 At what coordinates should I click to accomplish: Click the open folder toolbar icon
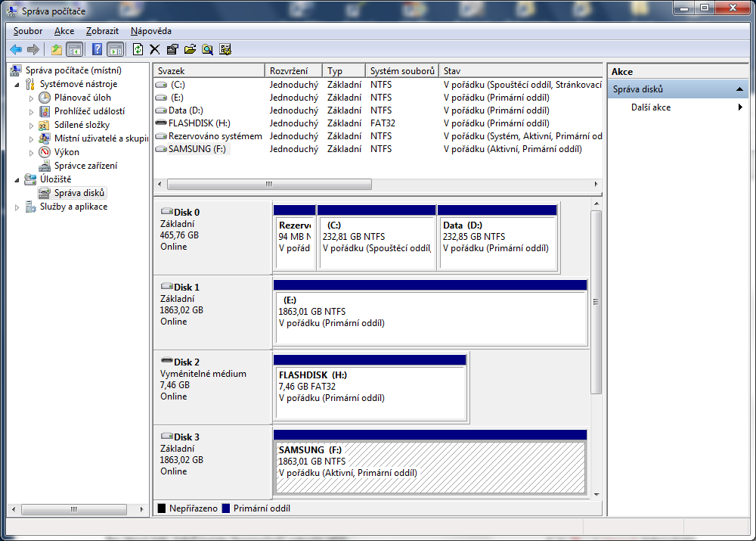click(189, 49)
